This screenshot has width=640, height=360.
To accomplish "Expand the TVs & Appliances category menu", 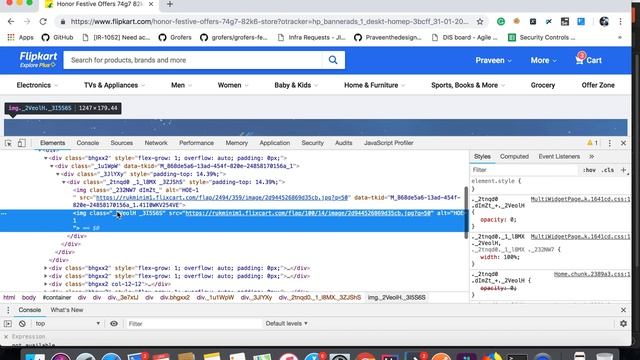I will tap(114, 85).
